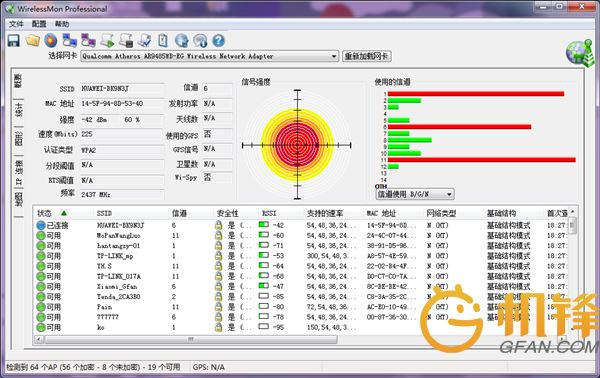Click the channel 11 red usage bar
The image size is (600, 378).
point(482,160)
